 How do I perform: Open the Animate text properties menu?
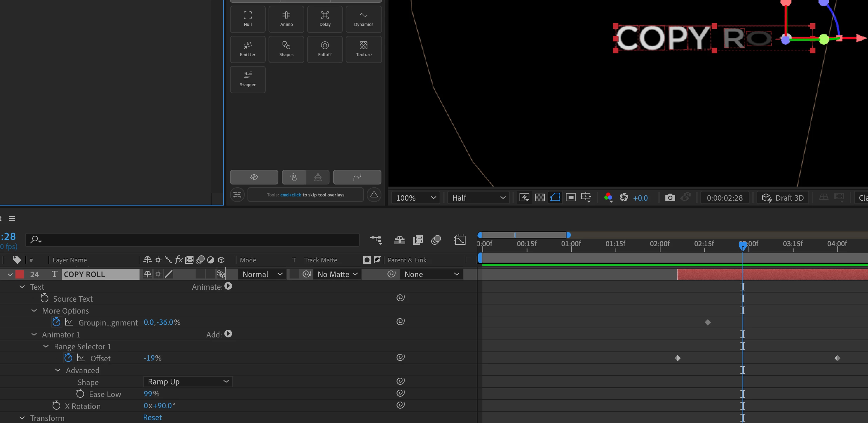pyautogui.click(x=228, y=286)
